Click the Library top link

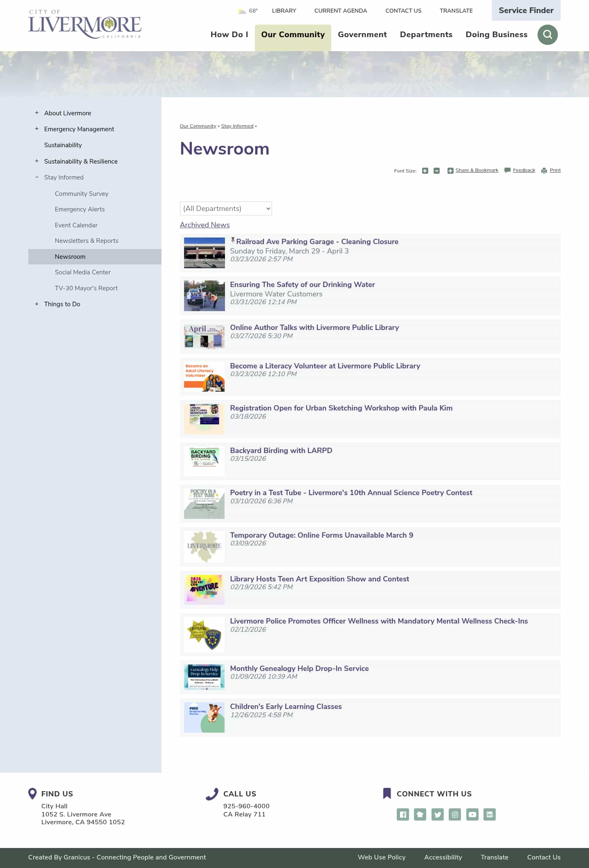tap(284, 11)
